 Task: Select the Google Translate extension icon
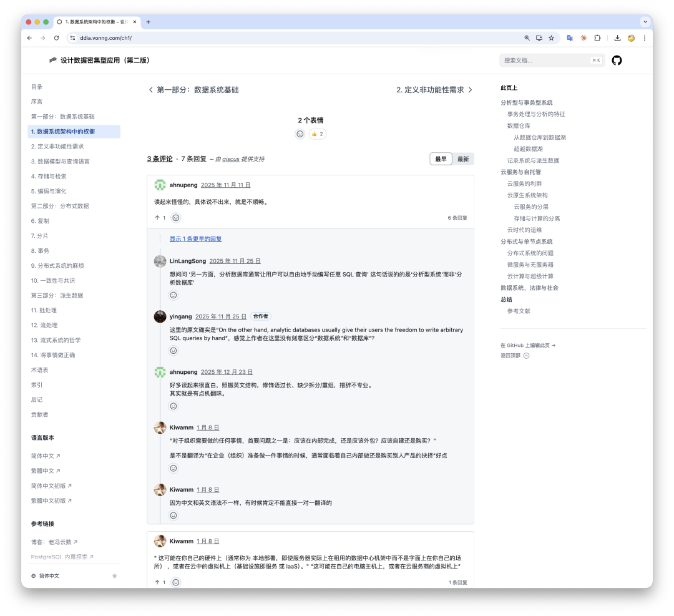[569, 38]
